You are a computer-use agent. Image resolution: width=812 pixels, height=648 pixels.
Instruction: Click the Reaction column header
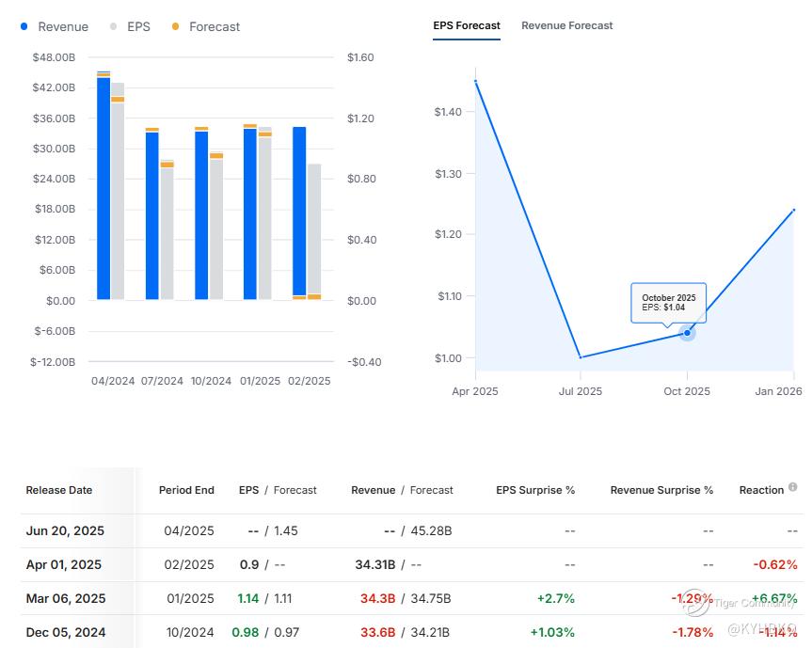[x=762, y=490]
